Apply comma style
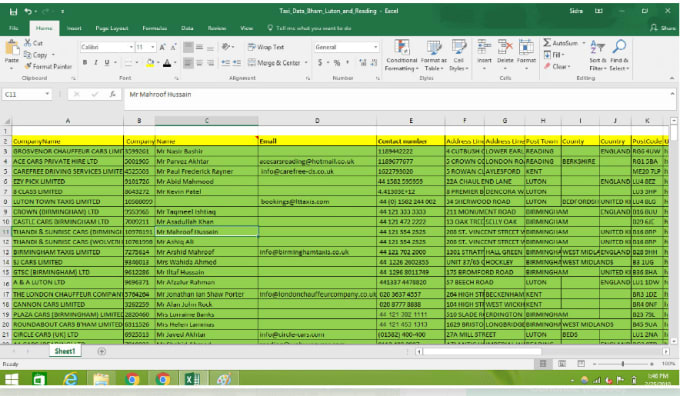Image resolution: width=680 pixels, height=396 pixels. [348, 63]
